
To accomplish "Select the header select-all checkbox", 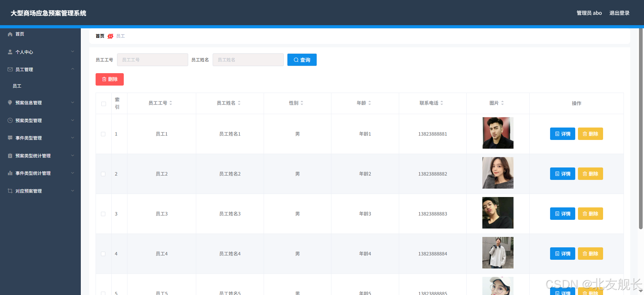I will pyautogui.click(x=104, y=104).
